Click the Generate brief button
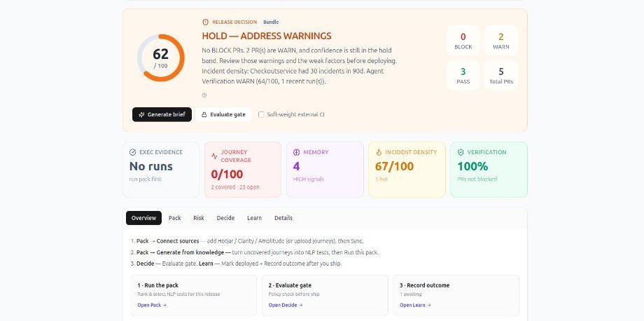The height and width of the screenshot is (321, 644). [162, 115]
